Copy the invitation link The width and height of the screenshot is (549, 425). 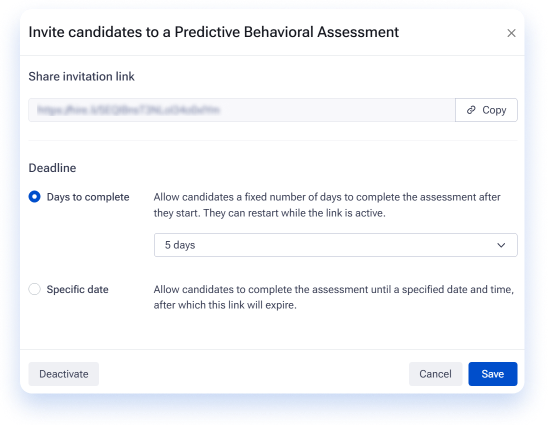tap(486, 110)
